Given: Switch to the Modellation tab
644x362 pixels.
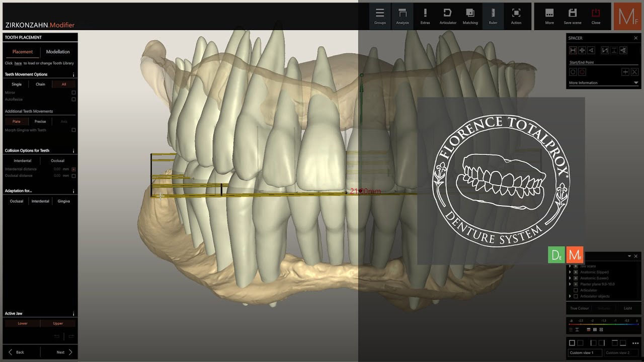Looking at the screenshot, I should tap(58, 52).
